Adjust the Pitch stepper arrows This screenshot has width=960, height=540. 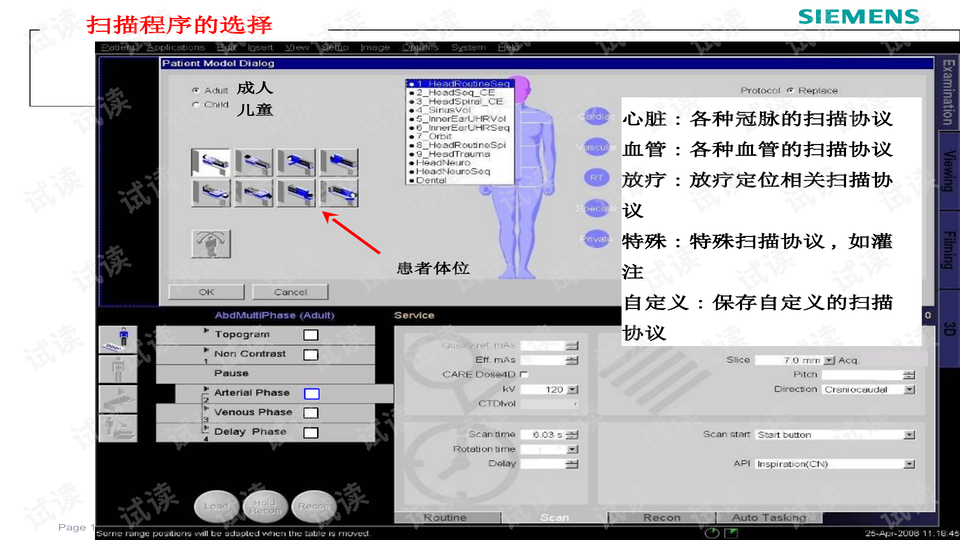(x=910, y=375)
